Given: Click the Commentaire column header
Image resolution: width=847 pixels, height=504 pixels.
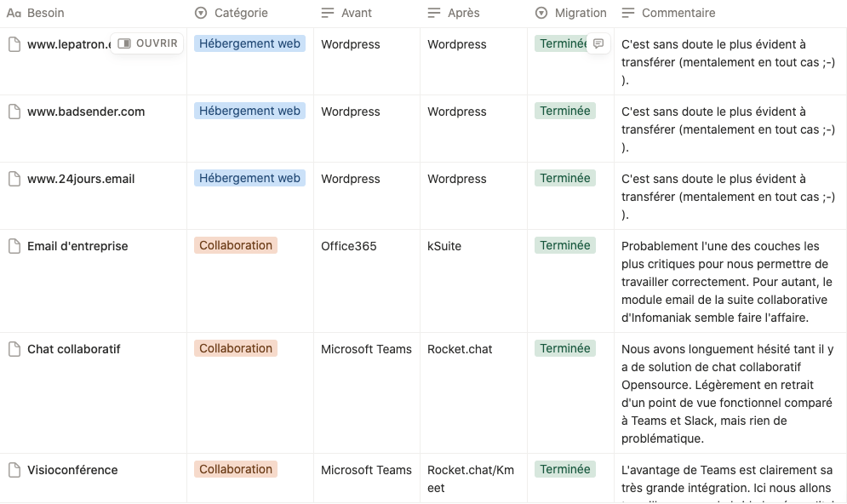Looking at the screenshot, I should point(678,13).
